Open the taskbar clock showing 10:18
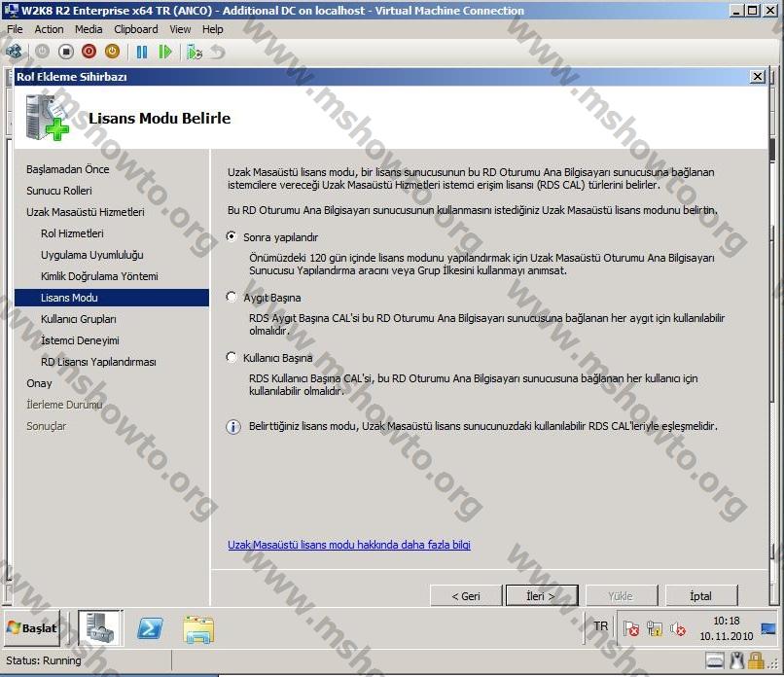Image resolution: width=784 pixels, height=677 pixels. pos(726,628)
